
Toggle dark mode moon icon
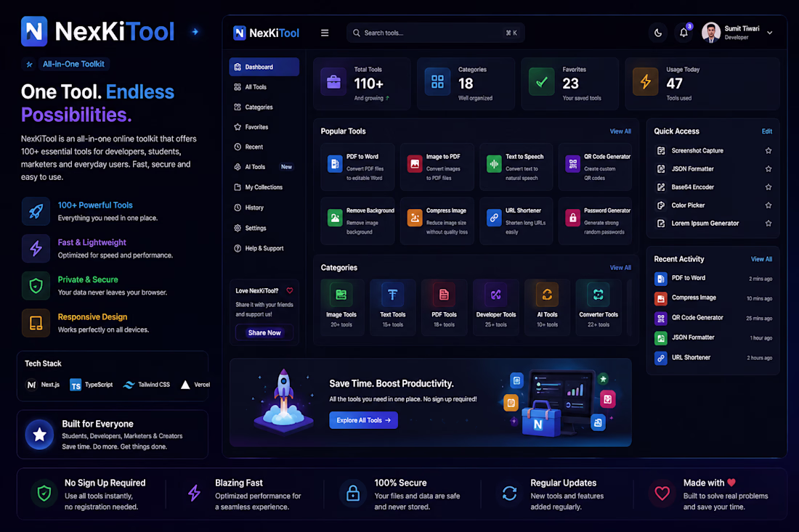coord(658,33)
